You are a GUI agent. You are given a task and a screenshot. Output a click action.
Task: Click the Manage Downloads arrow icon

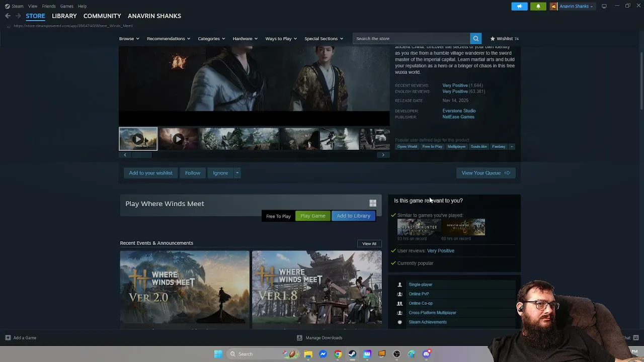(299, 338)
